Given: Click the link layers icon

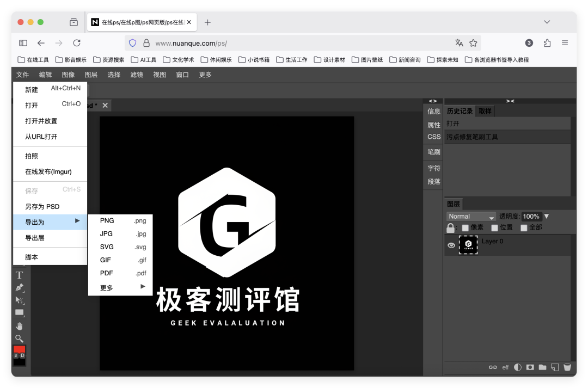Looking at the screenshot, I should (493, 367).
